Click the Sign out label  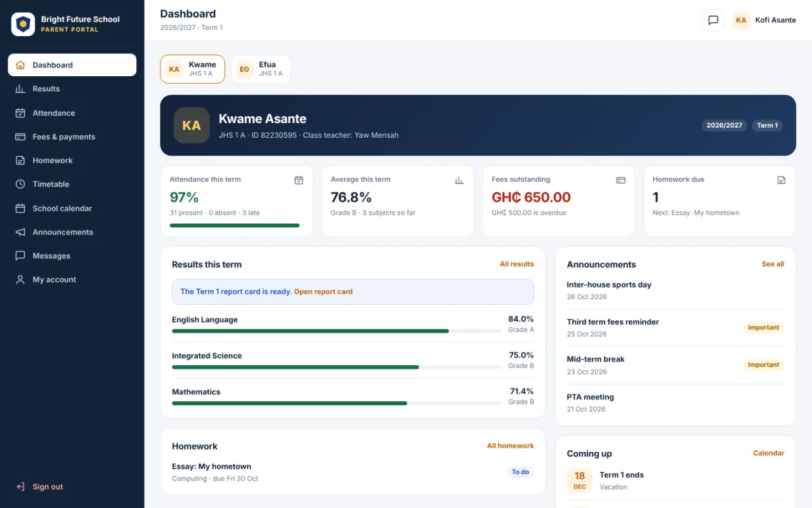pos(48,487)
